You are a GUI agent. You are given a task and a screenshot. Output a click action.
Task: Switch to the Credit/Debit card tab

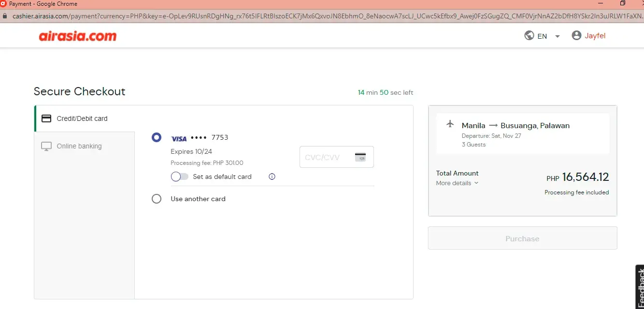(x=82, y=118)
